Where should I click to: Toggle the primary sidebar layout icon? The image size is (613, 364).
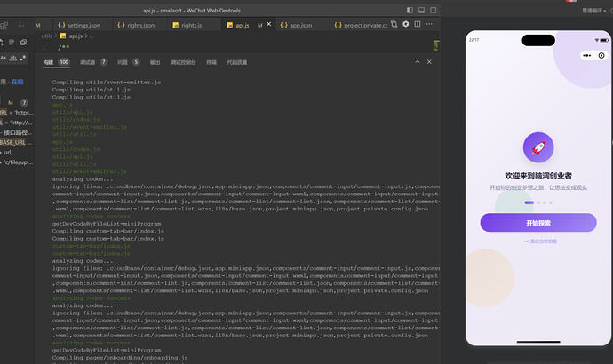point(410,10)
